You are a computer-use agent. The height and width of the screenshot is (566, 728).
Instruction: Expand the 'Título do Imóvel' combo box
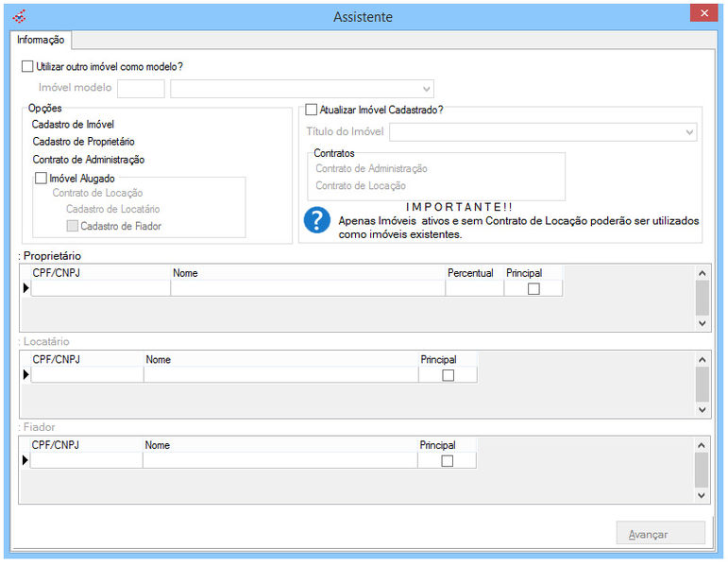[x=689, y=132]
